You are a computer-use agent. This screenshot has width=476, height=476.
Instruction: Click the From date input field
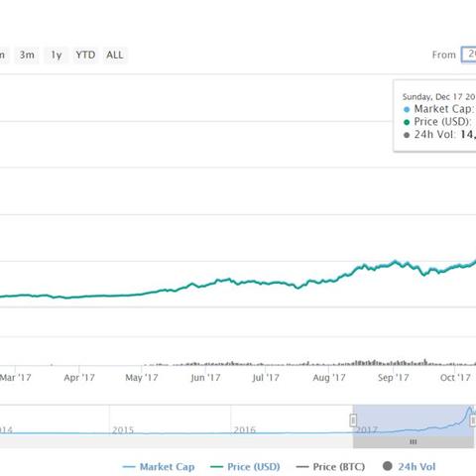click(x=469, y=55)
